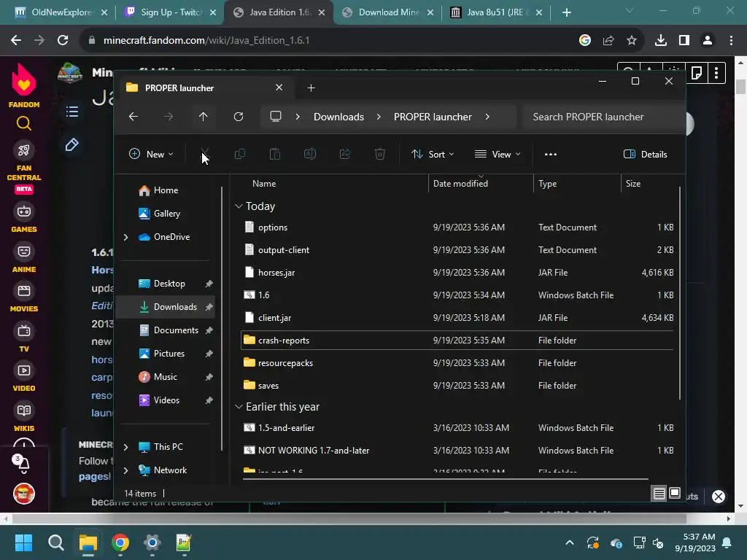Click the Cut icon in Explorer toolbar

[205, 154]
